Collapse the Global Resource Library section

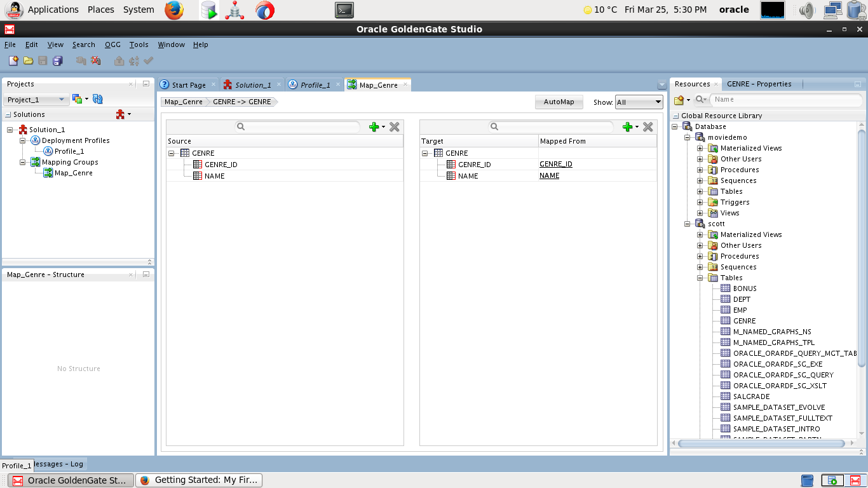pos(677,116)
